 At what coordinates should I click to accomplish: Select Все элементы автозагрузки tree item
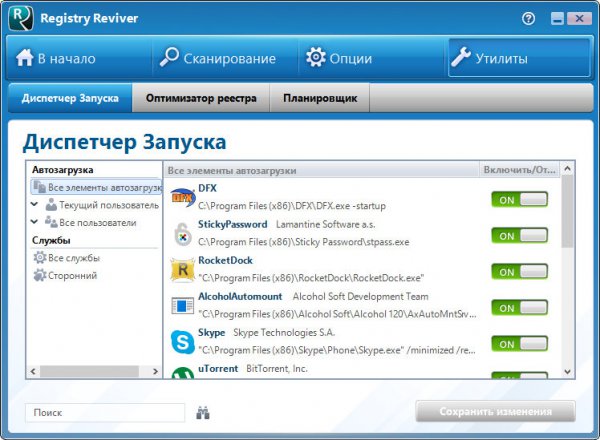click(96, 187)
